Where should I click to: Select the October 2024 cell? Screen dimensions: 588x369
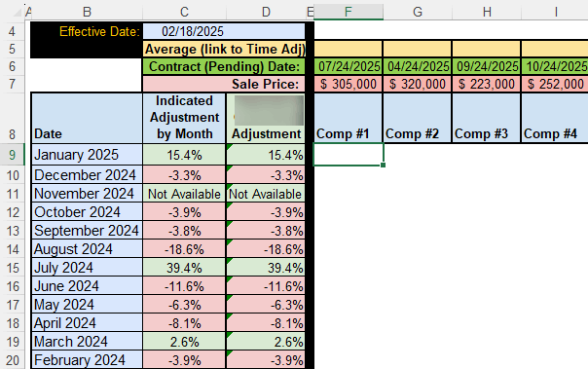click(x=87, y=212)
